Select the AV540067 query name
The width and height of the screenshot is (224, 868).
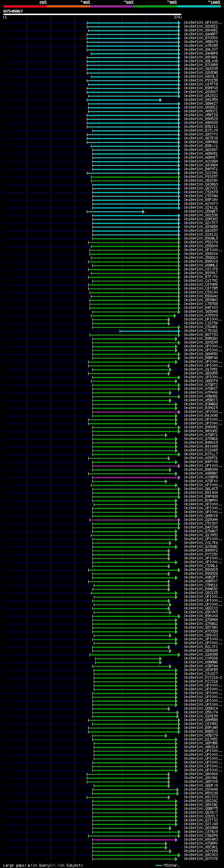point(13,11)
